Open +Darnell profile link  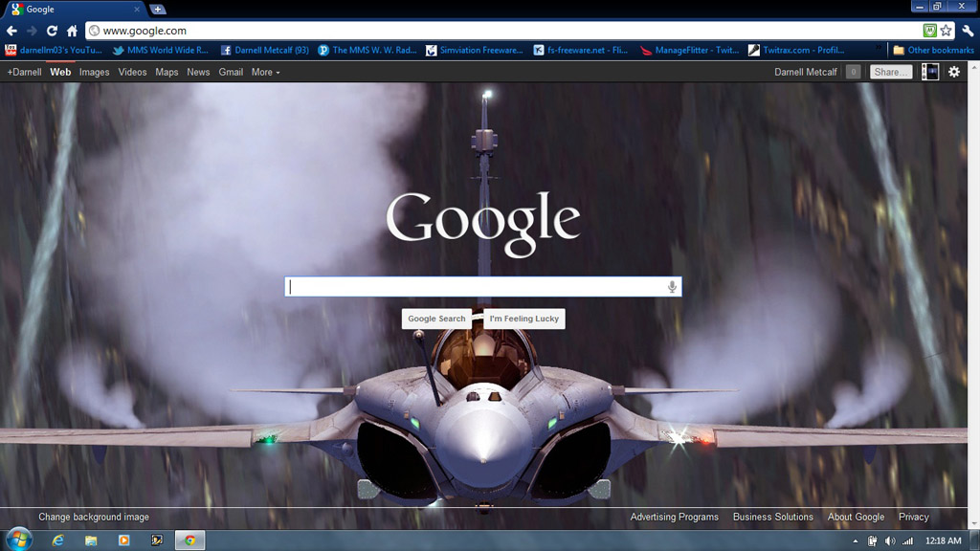point(24,72)
